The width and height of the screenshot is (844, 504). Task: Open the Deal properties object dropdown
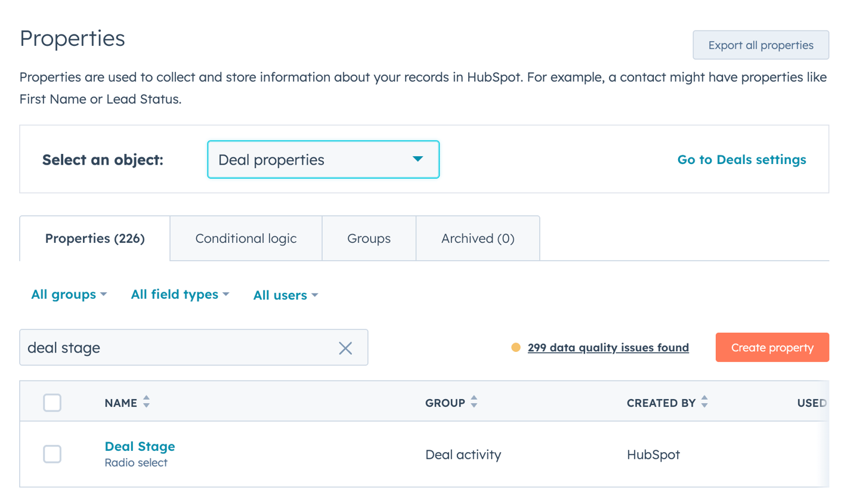(x=323, y=159)
